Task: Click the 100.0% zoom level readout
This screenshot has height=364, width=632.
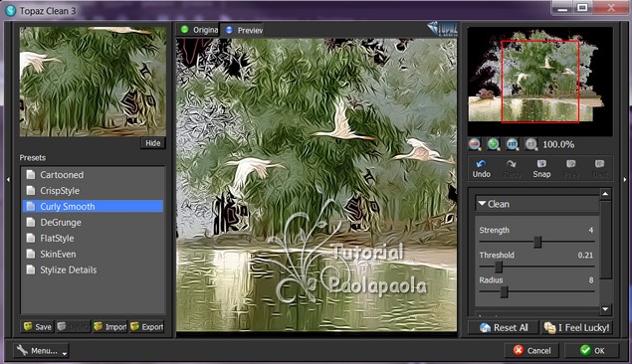Action: [x=558, y=144]
